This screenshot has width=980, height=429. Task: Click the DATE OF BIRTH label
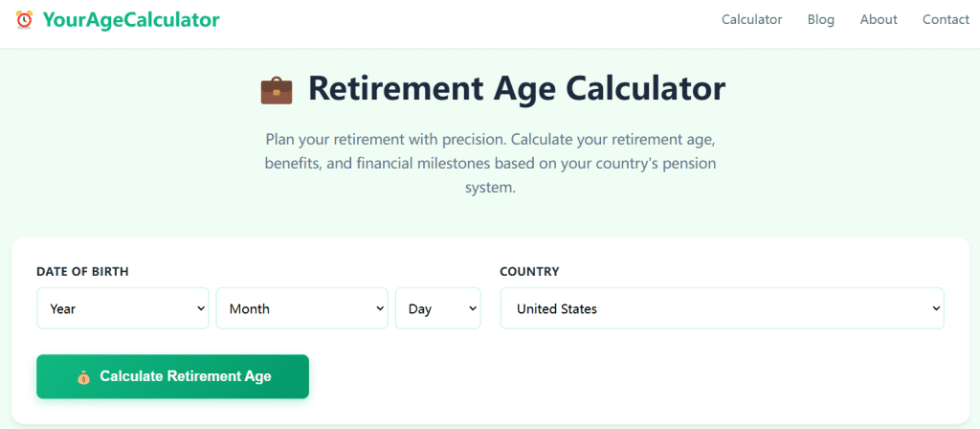[82, 272]
